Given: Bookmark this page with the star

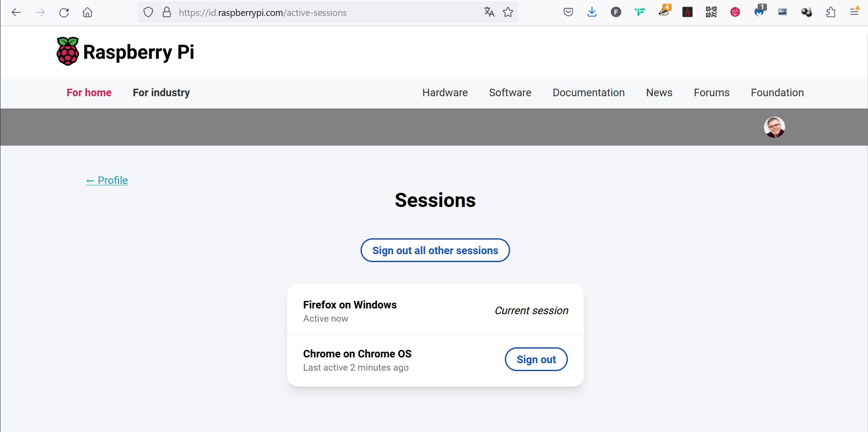Looking at the screenshot, I should pyautogui.click(x=508, y=12).
